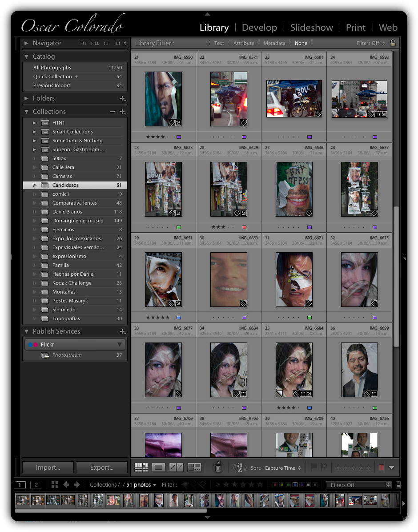Open the Filters Off dropdown in filmstrip bar
The height and width of the screenshot is (532, 418).
pyautogui.click(x=358, y=485)
